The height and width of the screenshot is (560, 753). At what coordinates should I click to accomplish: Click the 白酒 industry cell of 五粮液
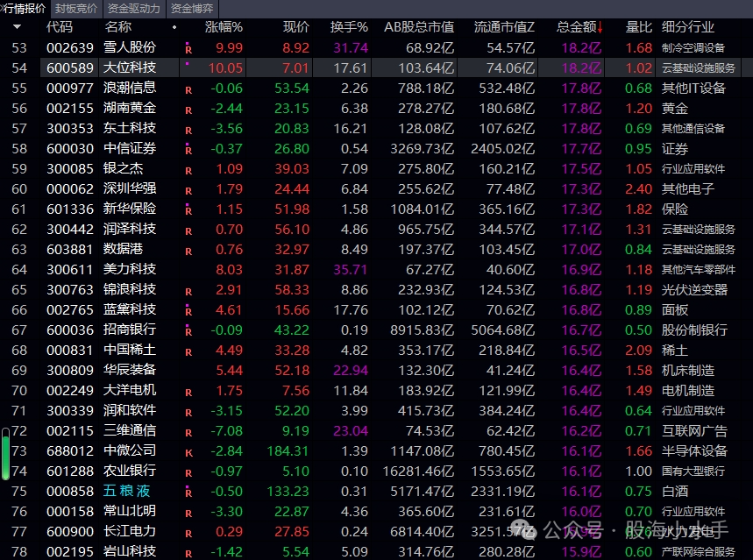tap(675, 492)
